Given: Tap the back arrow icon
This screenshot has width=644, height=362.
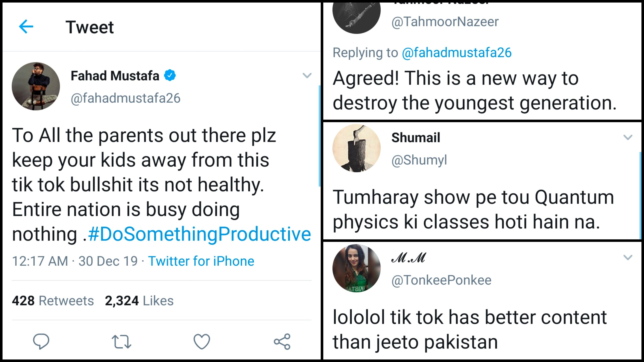Looking at the screenshot, I should tap(26, 26).
